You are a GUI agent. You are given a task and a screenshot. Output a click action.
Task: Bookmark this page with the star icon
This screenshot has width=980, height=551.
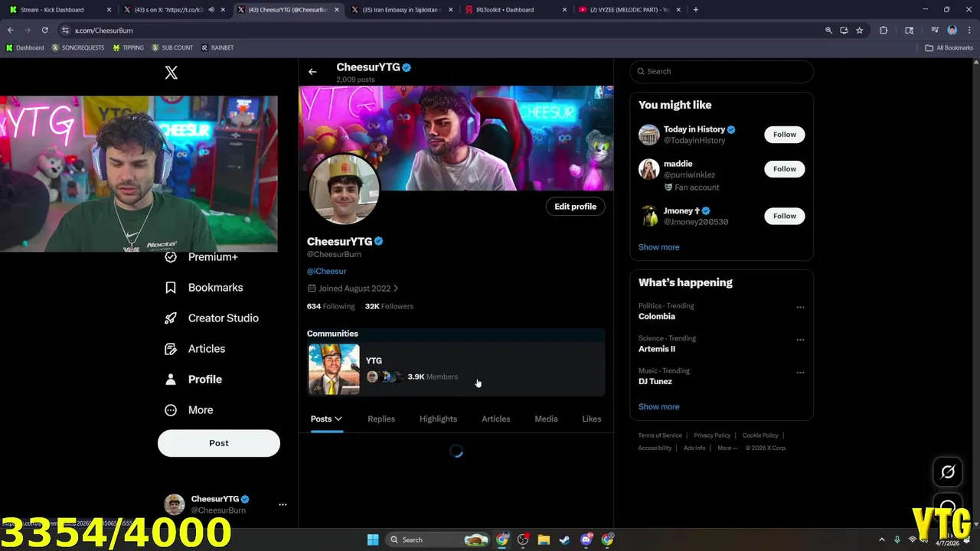[860, 31]
